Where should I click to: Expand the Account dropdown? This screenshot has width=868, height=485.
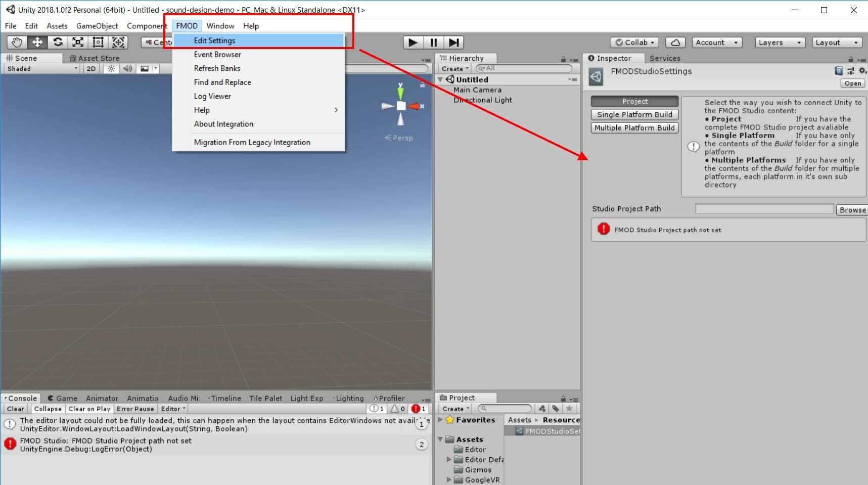[x=717, y=42]
